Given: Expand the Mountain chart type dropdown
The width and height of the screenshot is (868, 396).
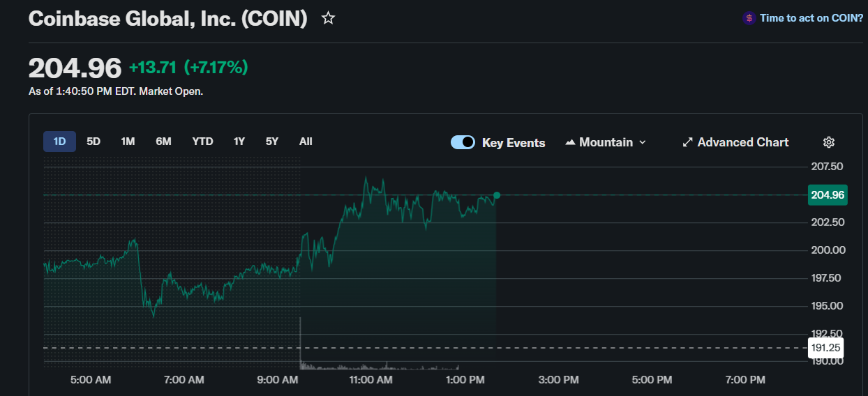Looking at the screenshot, I should (606, 142).
